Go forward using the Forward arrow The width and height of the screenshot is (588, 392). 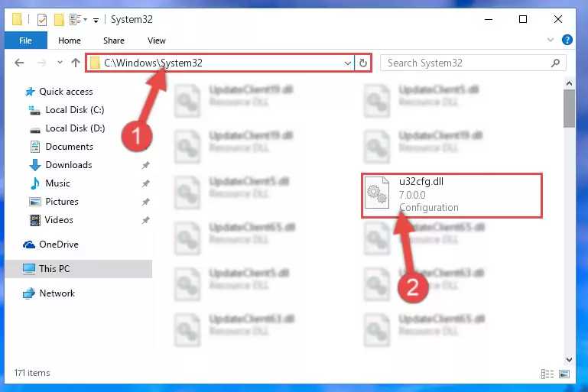pos(41,63)
